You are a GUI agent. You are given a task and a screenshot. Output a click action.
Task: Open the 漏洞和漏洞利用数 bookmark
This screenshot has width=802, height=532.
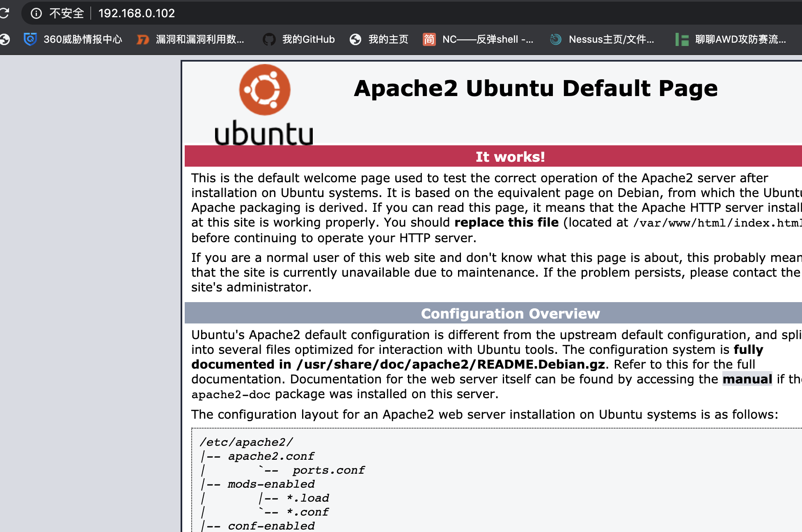tap(190, 39)
